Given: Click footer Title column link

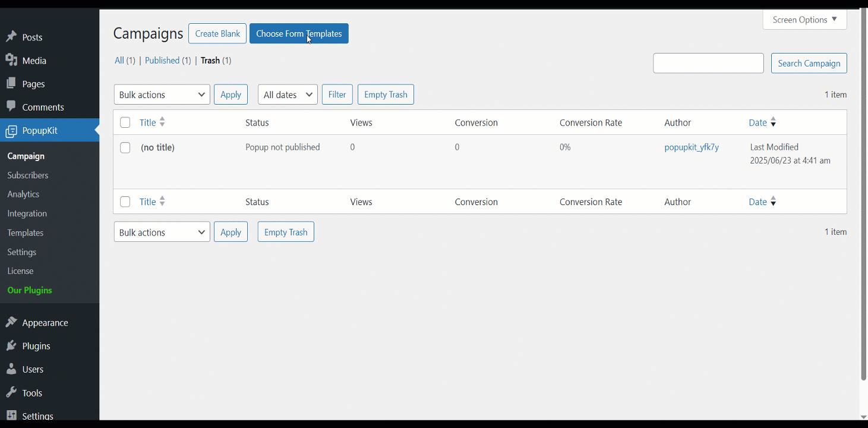Looking at the screenshot, I should click(x=147, y=202).
